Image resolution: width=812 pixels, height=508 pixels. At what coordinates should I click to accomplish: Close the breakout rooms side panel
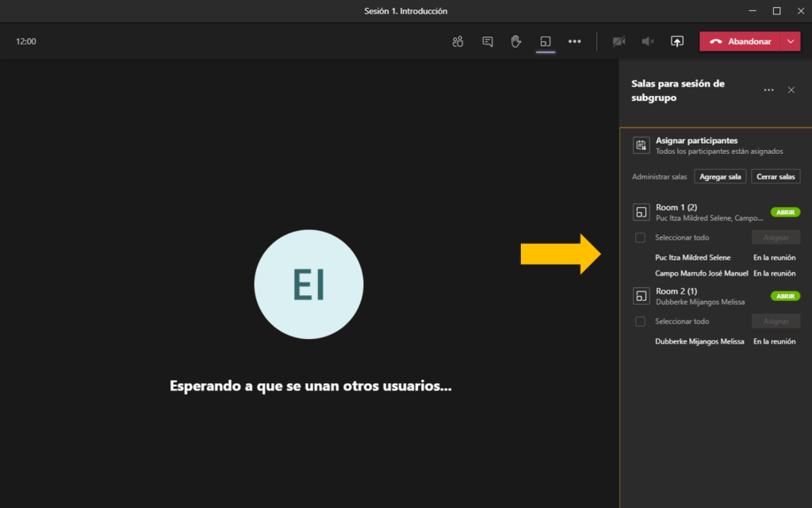791,90
